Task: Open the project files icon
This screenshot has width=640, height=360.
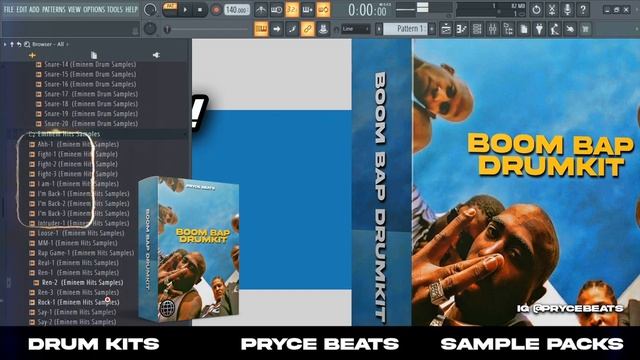Action: 524,29
